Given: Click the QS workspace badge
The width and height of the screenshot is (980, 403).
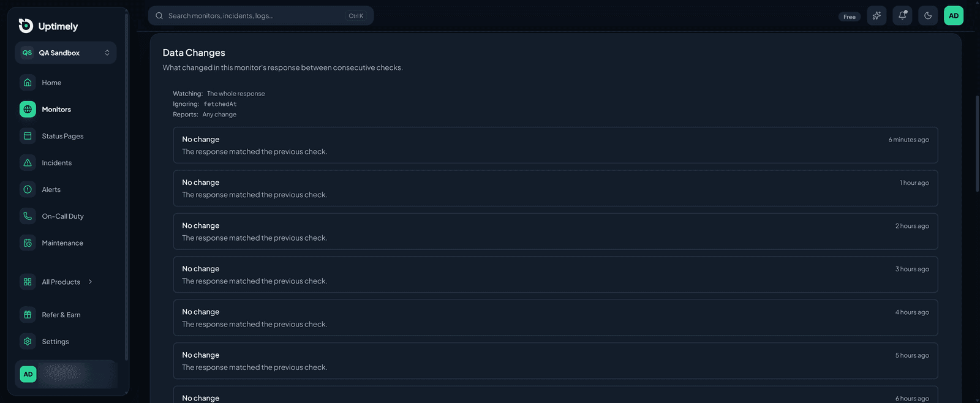Looking at the screenshot, I should pos(27,53).
